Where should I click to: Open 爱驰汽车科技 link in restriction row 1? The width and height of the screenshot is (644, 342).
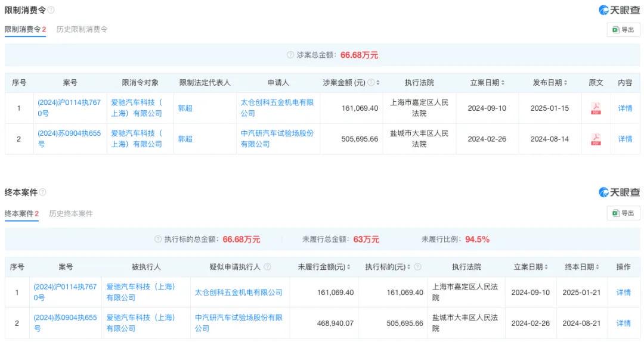(x=137, y=108)
